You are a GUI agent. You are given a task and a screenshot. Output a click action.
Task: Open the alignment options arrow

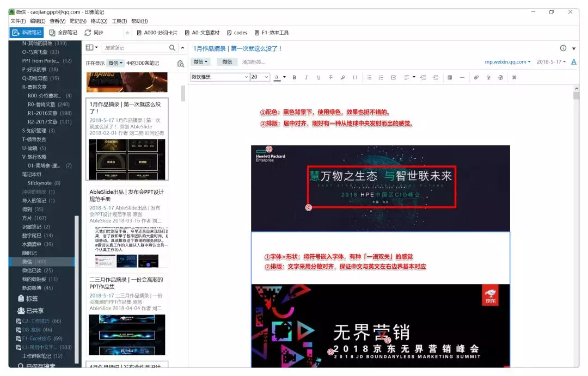point(414,77)
